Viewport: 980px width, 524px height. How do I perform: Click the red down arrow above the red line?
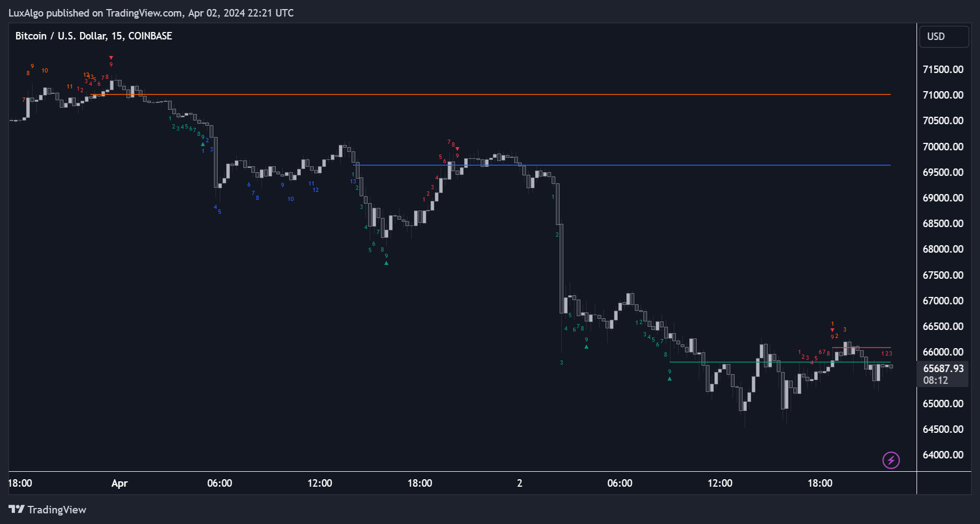click(x=832, y=330)
